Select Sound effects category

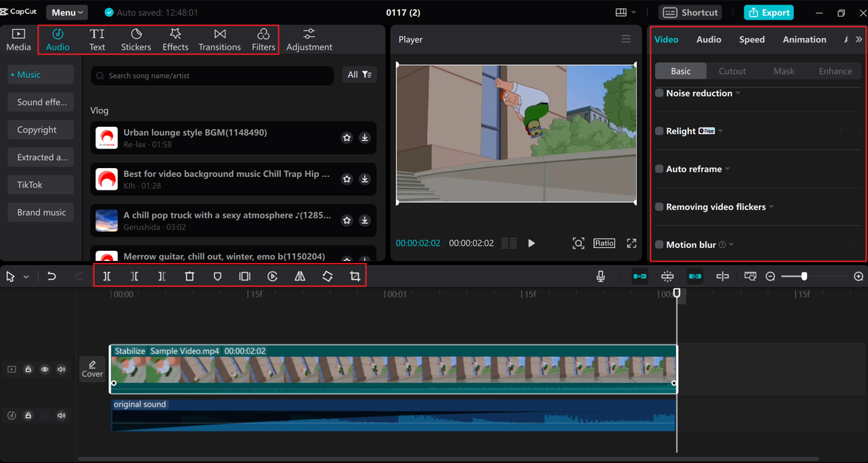(41, 102)
